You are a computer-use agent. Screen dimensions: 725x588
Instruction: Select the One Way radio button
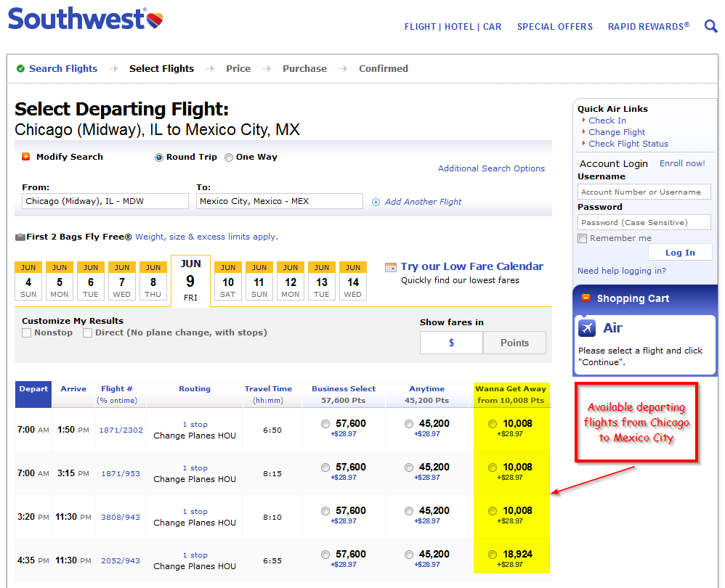(228, 158)
